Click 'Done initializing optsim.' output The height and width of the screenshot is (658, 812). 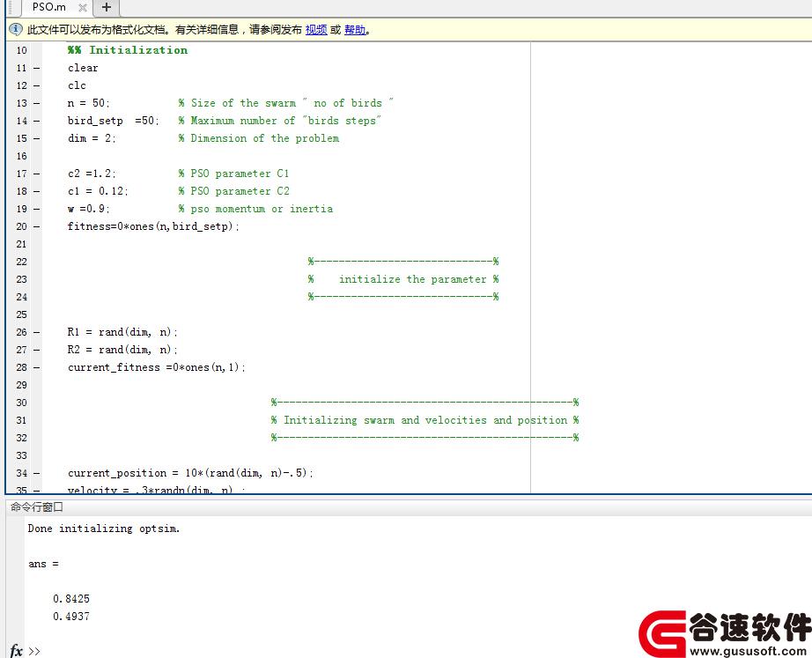(104, 529)
